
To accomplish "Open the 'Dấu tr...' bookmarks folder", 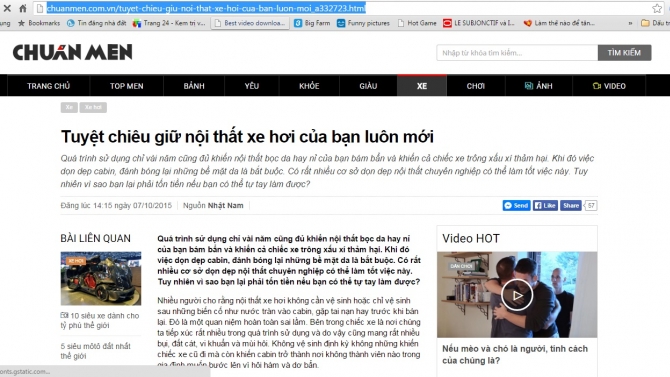I will (655, 23).
